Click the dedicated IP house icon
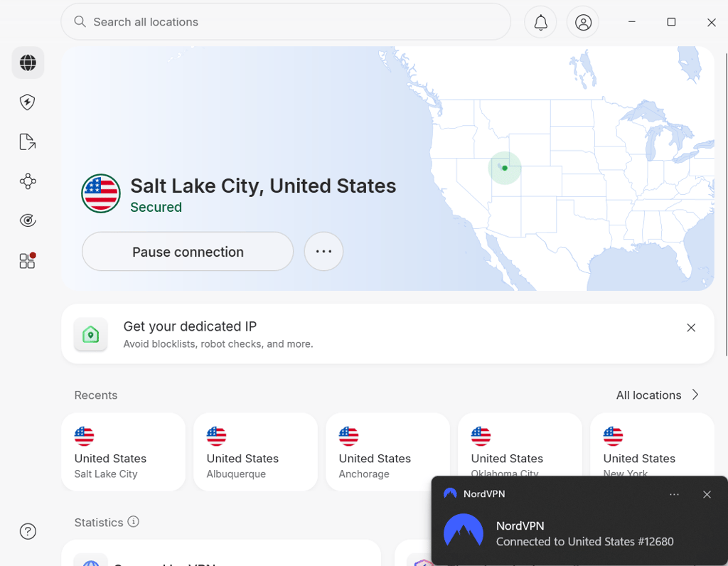 tap(90, 334)
